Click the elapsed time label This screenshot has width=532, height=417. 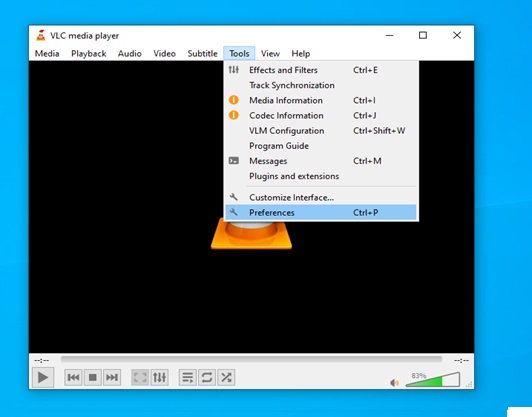click(x=41, y=360)
